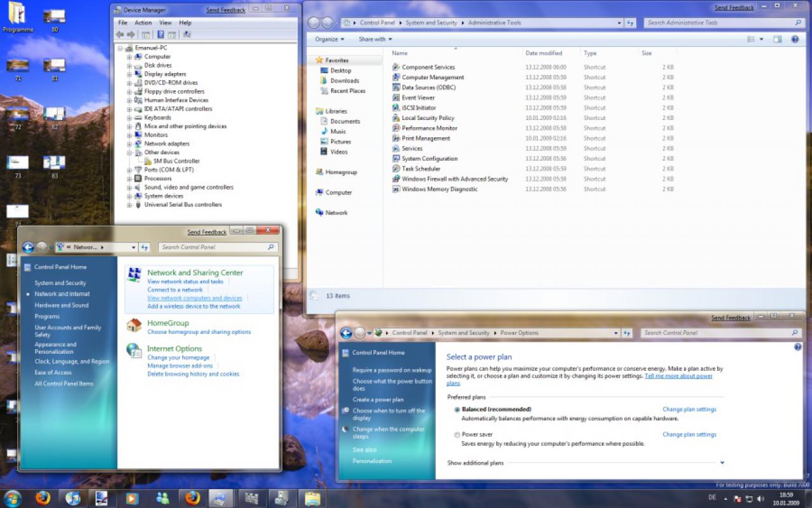Click the Search Administrative Tools field

click(x=724, y=23)
